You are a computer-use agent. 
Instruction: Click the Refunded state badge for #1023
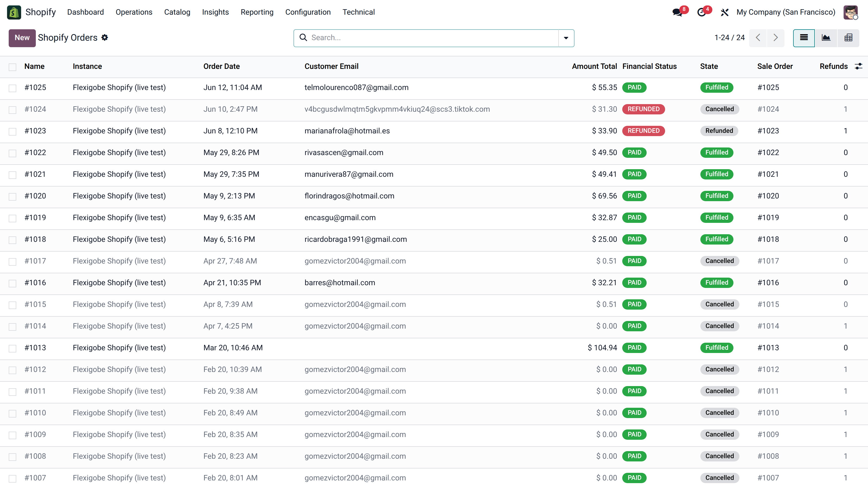pyautogui.click(x=719, y=131)
